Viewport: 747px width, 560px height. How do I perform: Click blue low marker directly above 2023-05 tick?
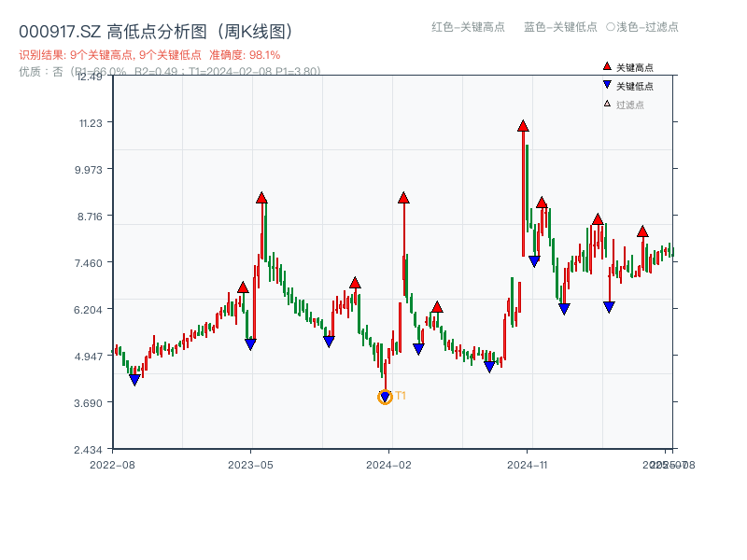(x=250, y=343)
